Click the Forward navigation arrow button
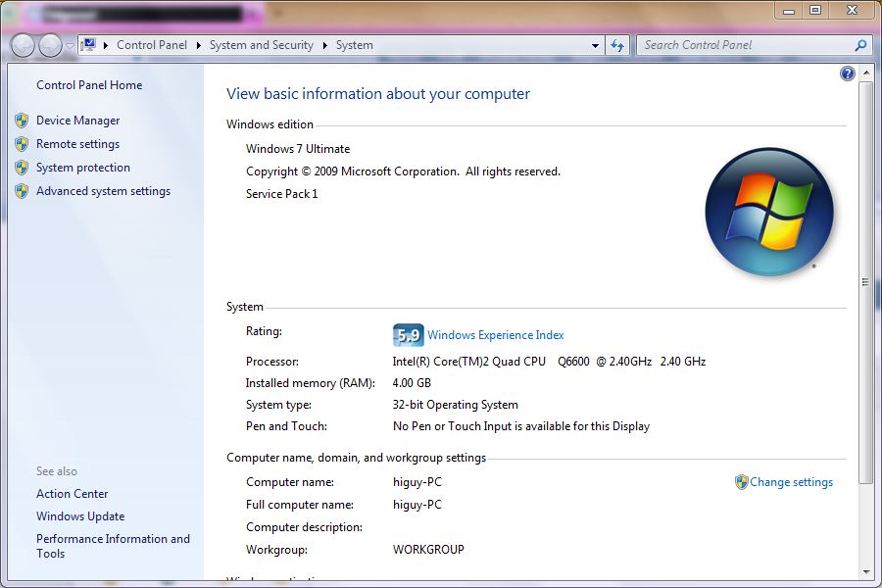 (x=49, y=45)
